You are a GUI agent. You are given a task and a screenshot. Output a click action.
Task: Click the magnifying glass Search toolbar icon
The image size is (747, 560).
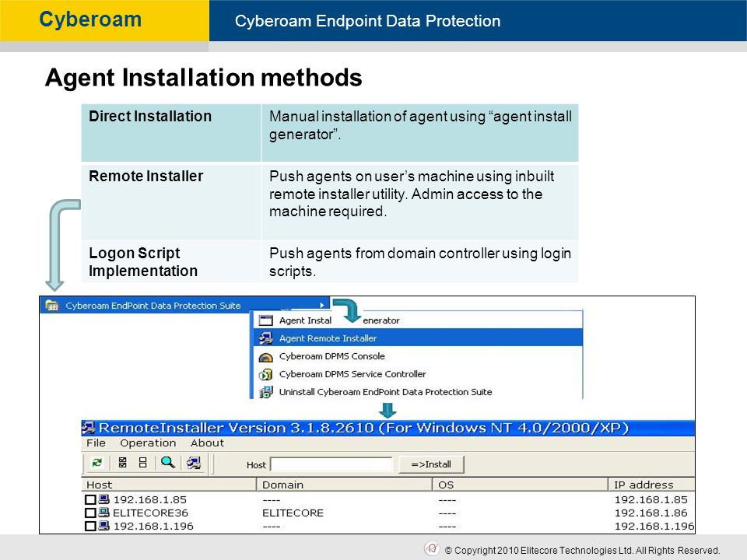click(x=168, y=462)
